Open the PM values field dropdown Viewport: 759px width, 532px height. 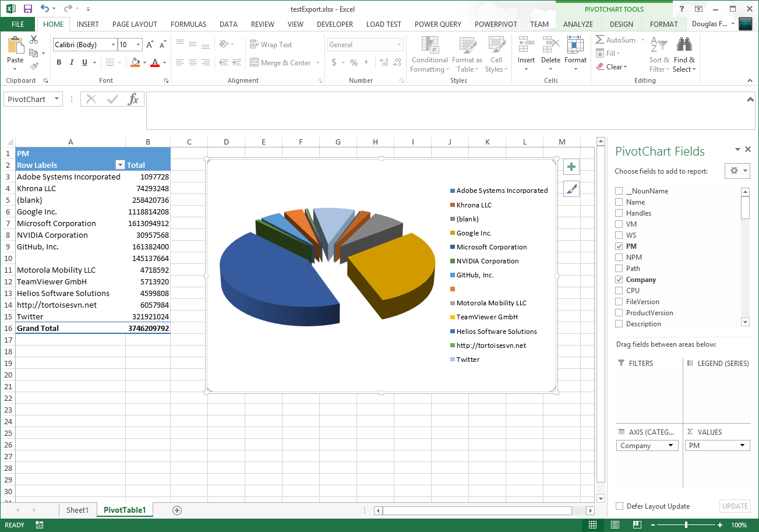743,446
